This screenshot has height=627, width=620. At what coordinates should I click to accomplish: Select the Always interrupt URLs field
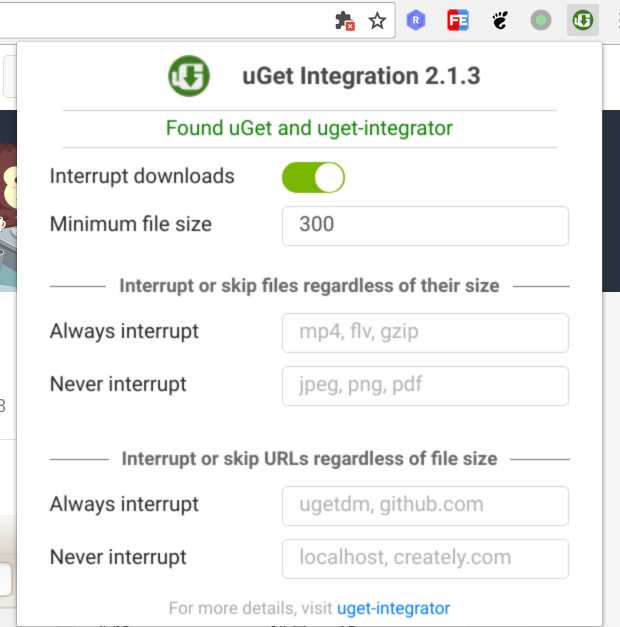425,506
